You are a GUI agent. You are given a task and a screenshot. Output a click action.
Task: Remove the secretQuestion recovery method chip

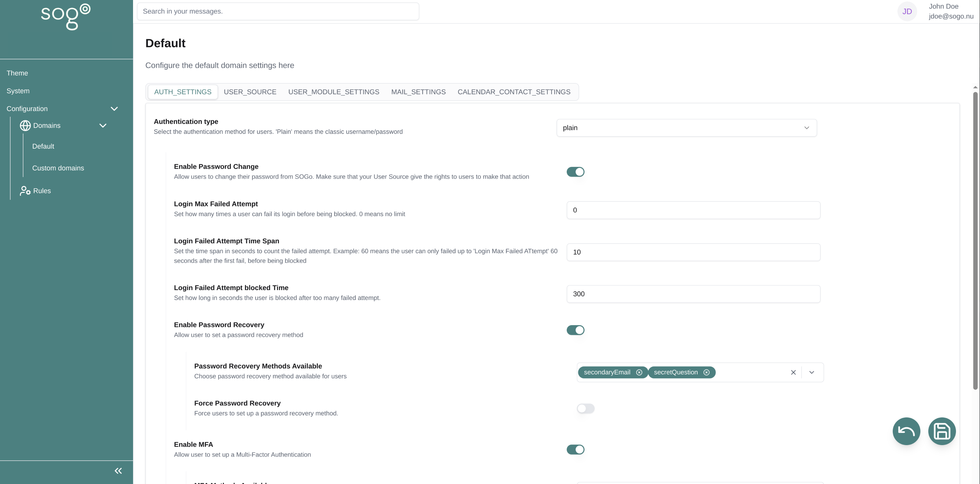(706, 373)
